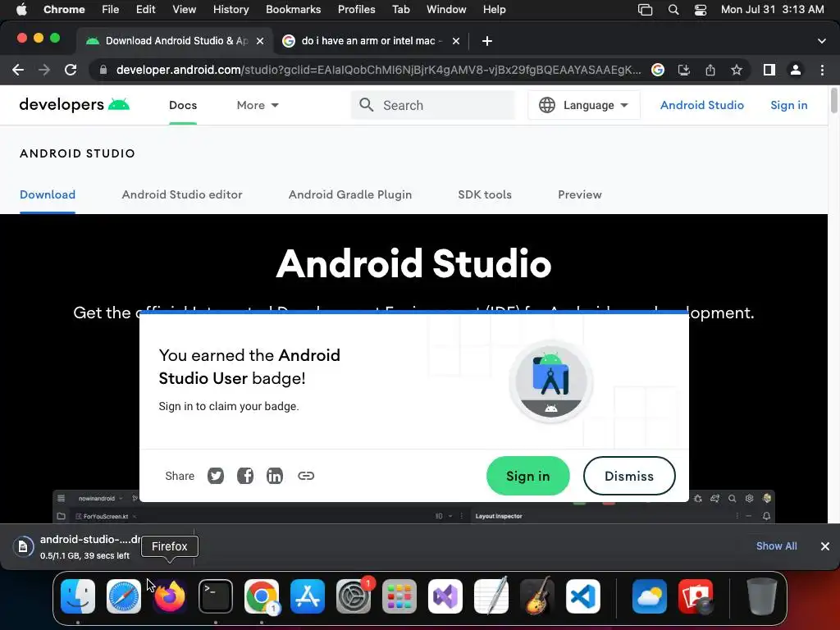Click the address bar URL

click(378, 70)
